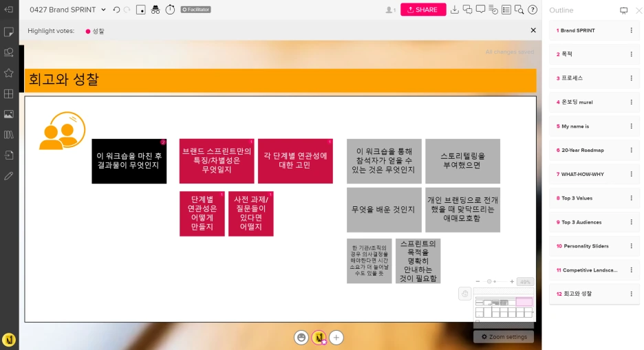Open the help question mark icon

(533, 10)
